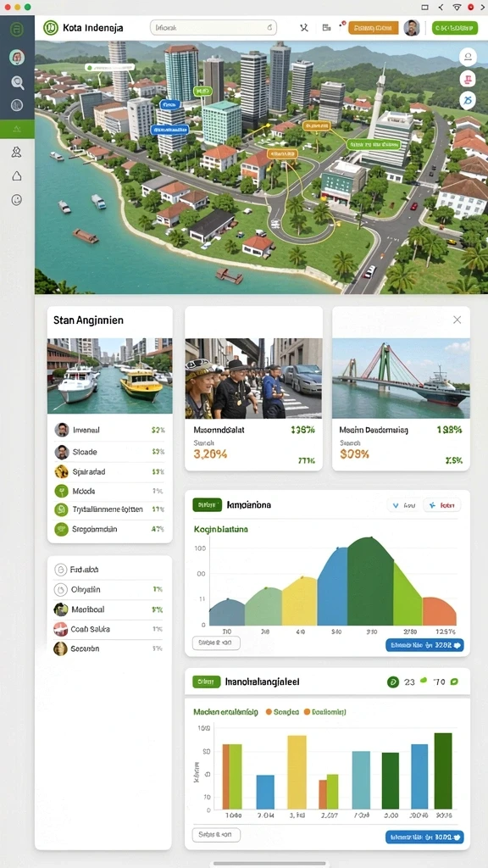The height and width of the screenshot is (868, 488).
Task: Click green tag beside Kangoianona title
Action: (207, 505)
